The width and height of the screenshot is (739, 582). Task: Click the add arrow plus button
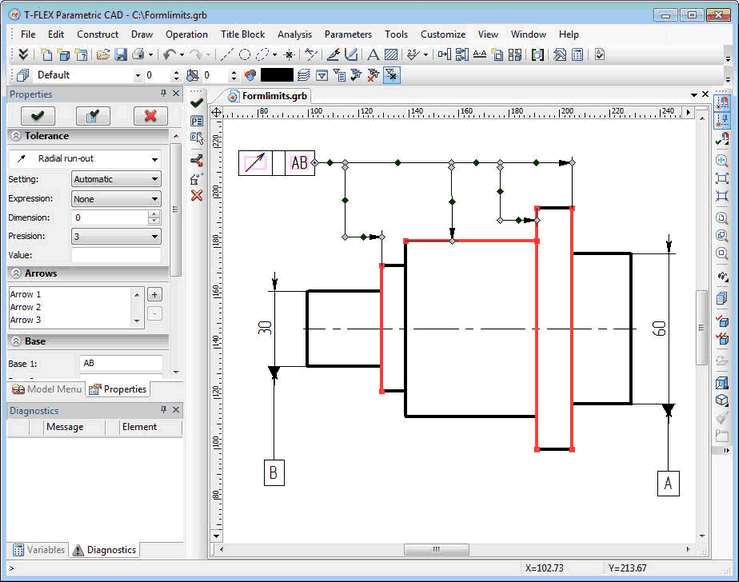[x=154, y=295]
